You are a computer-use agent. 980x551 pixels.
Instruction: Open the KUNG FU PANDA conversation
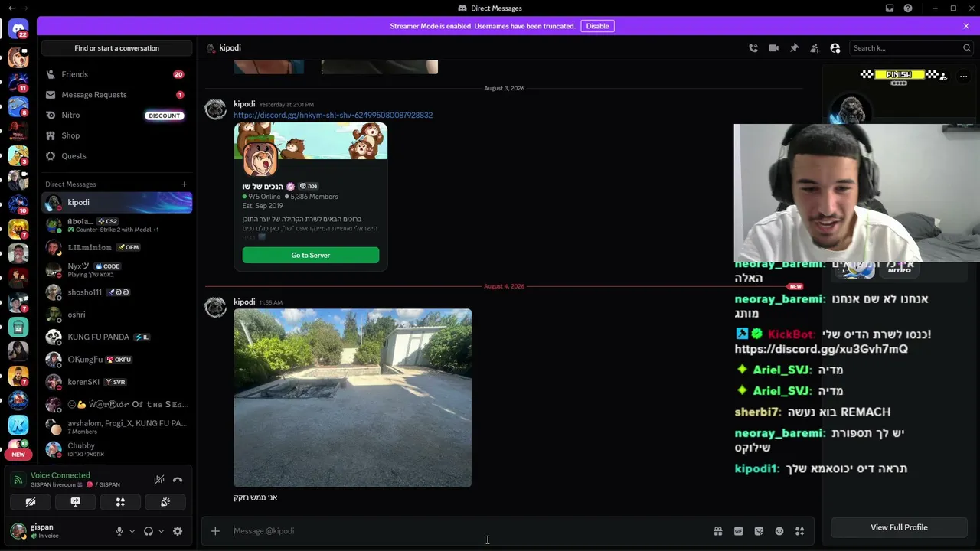116,337
